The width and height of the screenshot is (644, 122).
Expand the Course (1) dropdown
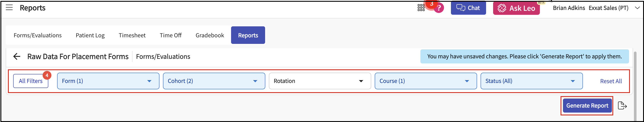click(425, 81)
